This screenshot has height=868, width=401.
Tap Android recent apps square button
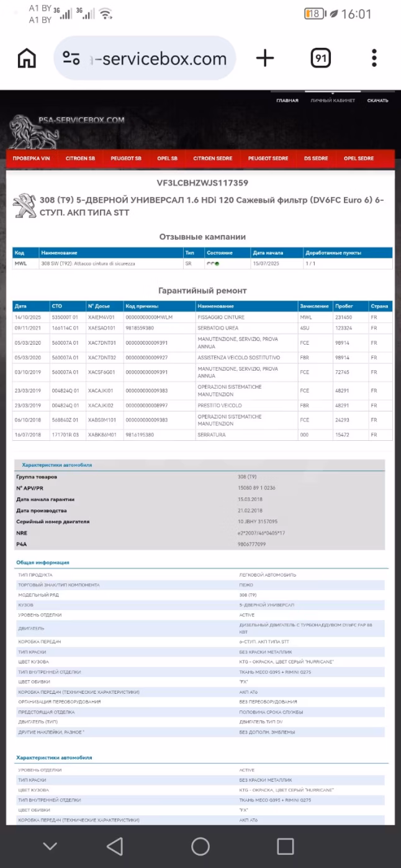(286, 846)
